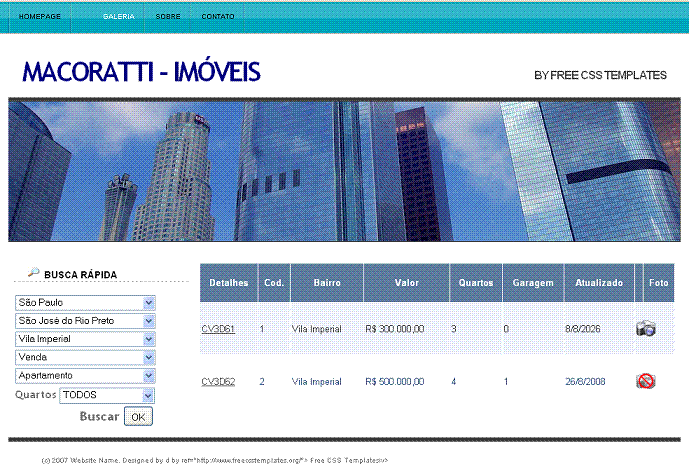
Task: Click the Atualizado column header
Action: coord(599,283)
